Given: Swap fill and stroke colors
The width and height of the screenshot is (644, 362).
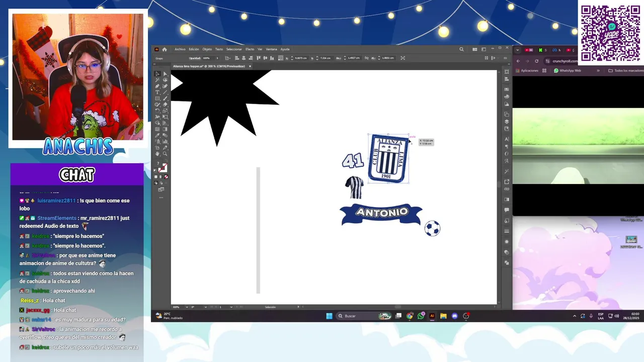Looking at the screenshot, I should point(167,161).
